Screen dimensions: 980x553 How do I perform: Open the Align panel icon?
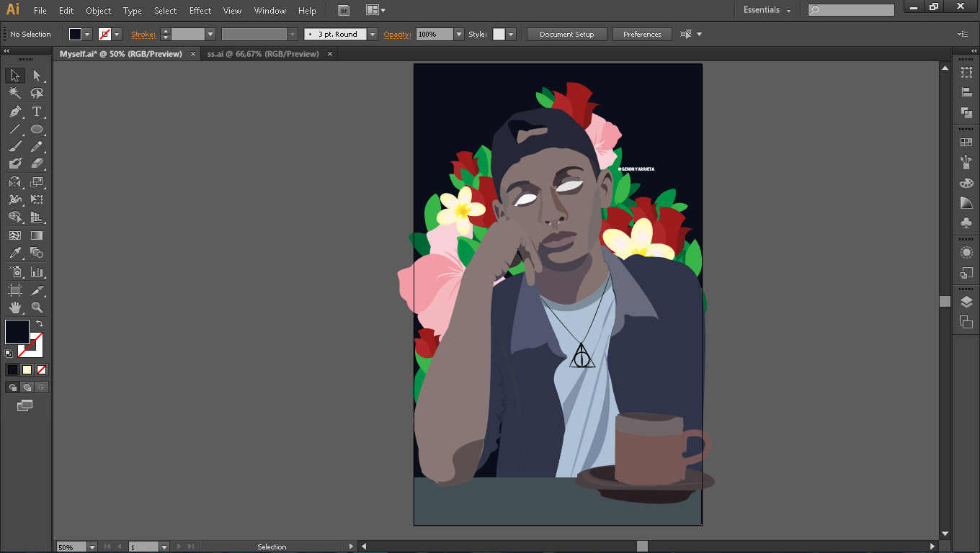pyautogui.click(x=966, y=92)
